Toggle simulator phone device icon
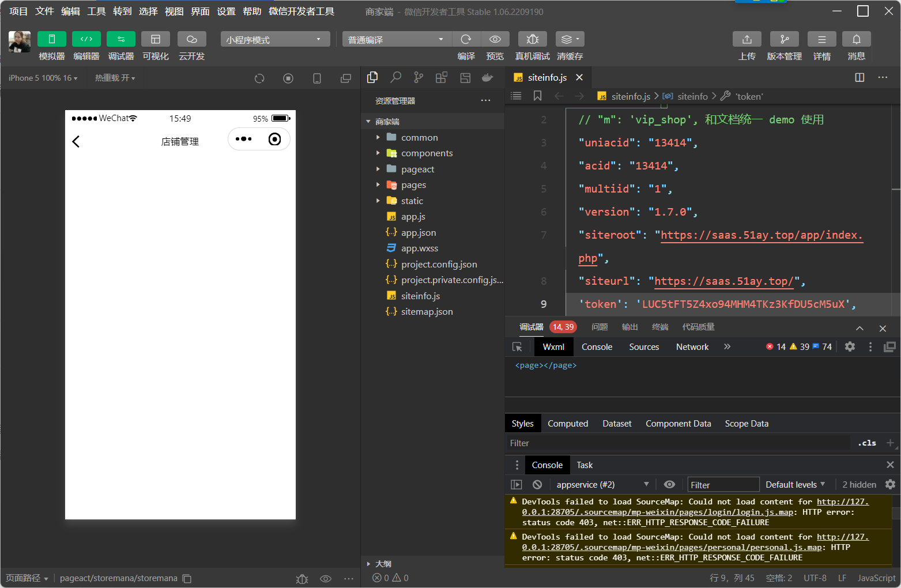The height and width of the screenshot is (588, 901). 317,78
